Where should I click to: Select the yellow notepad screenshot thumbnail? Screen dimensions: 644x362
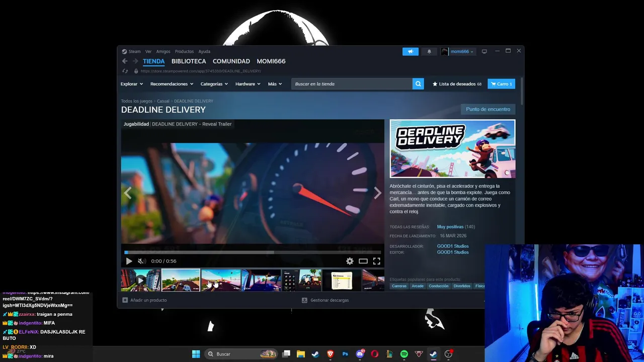tap(342, 281)
